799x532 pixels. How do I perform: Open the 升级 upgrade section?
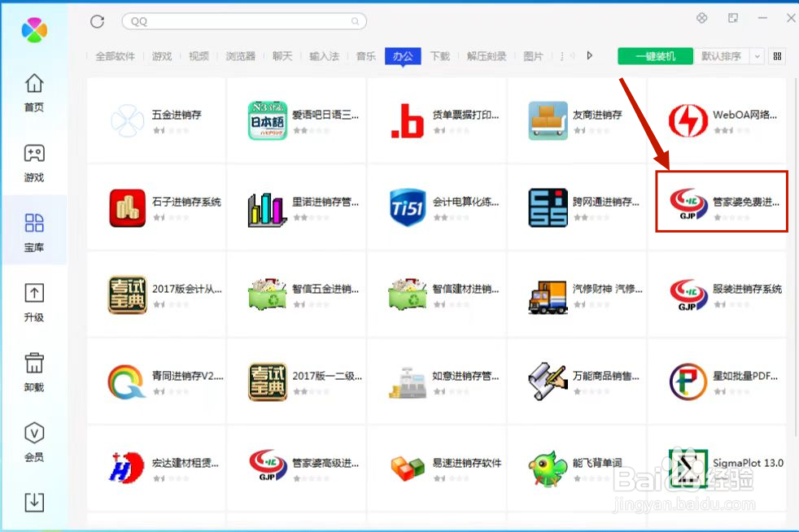(x=34, y=302)
